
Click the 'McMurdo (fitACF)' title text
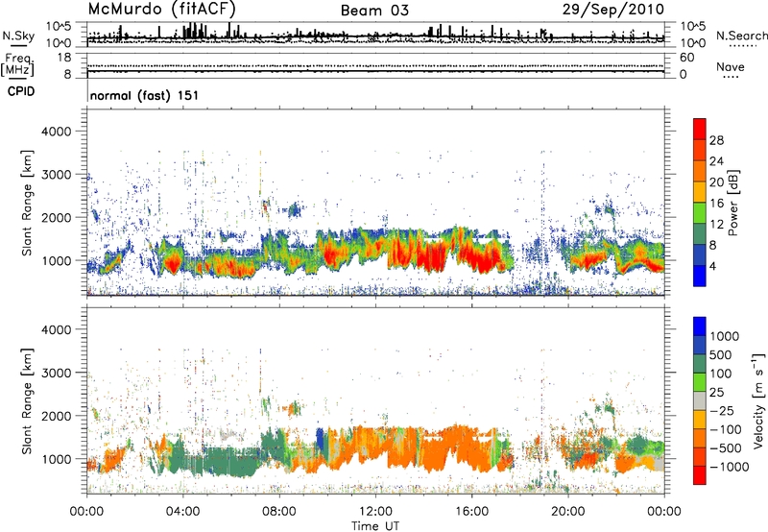(161, 10)
